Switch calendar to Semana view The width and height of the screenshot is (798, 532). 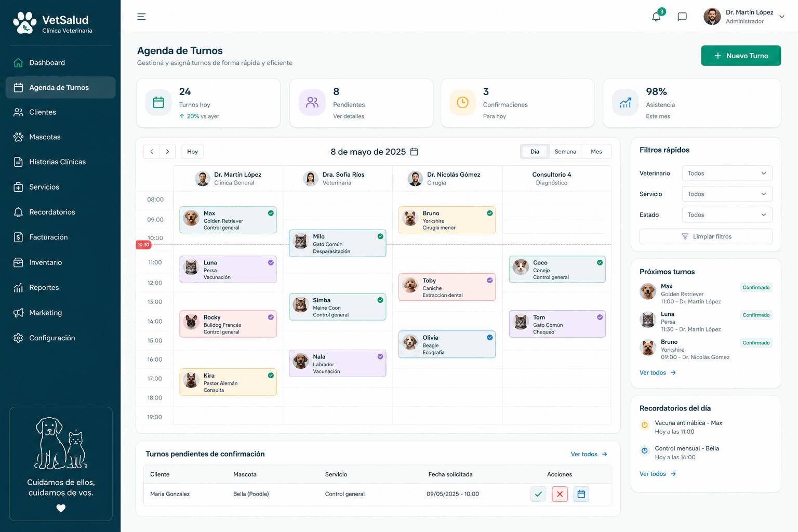[x=565, y=152]
